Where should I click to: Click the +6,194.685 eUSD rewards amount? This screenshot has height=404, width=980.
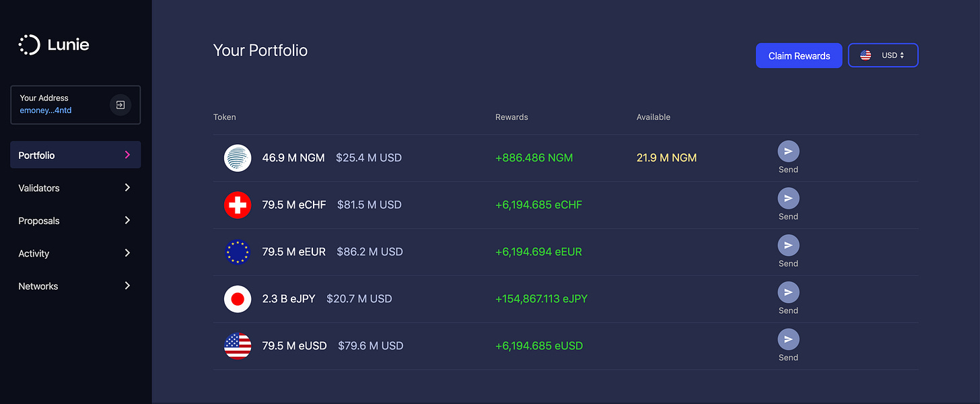pos(539,346)
